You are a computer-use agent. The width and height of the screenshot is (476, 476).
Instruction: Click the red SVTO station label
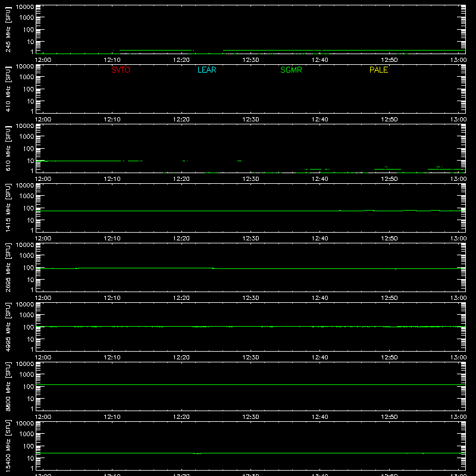click(121, 70)
